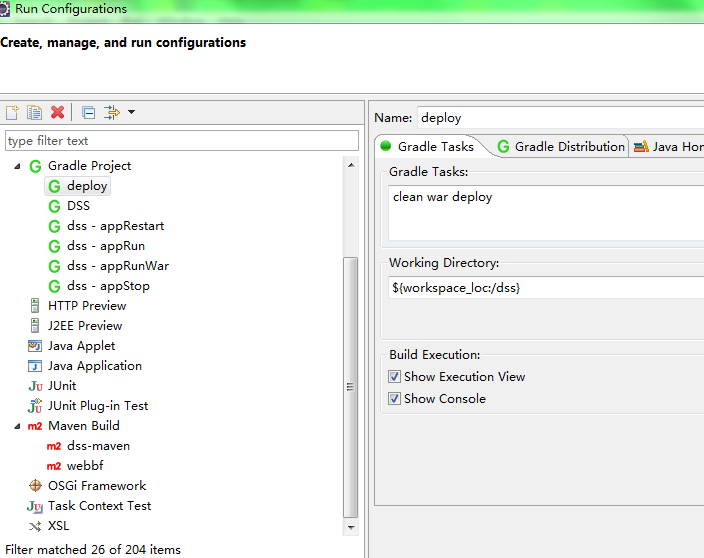Select OSGi Framework configuration type
The height and width of the screenshot is (558, 704).
pos(97,486)
